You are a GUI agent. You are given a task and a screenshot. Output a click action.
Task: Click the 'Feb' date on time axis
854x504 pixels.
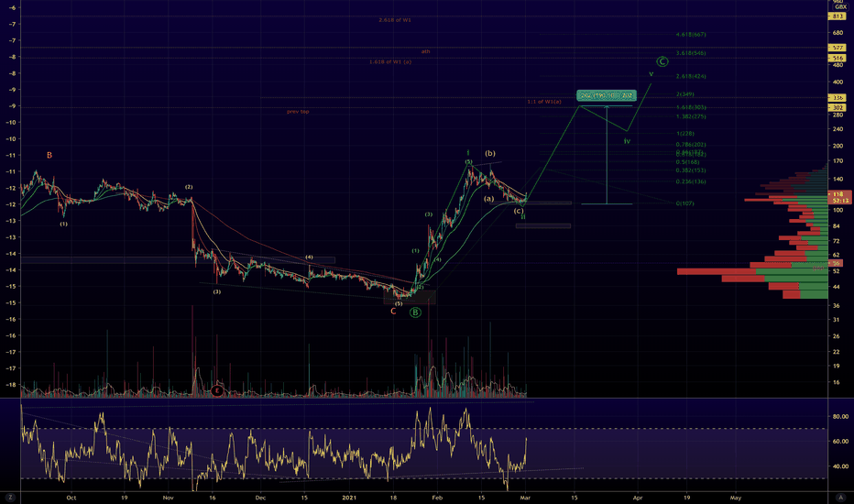pyautogui.click(x=437, y=498)
